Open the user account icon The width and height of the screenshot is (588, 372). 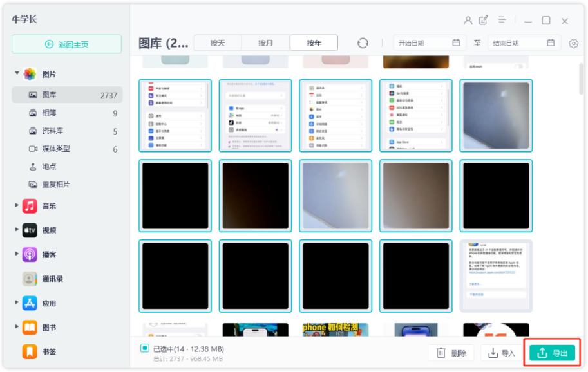(x=468, y=21)
